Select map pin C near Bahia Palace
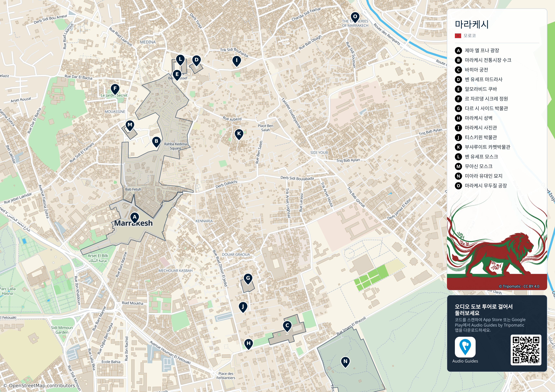555x392 pixels. click(x=287, y=326)
